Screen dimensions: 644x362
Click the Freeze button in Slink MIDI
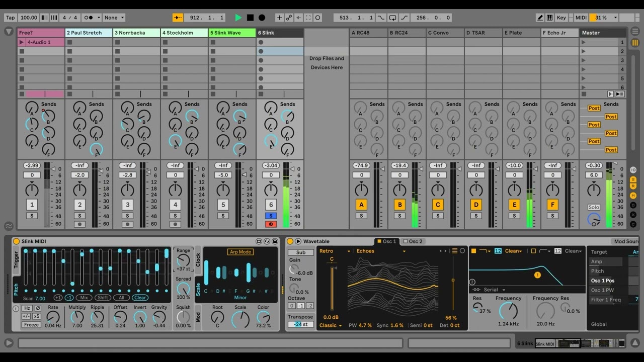[31, 325]
